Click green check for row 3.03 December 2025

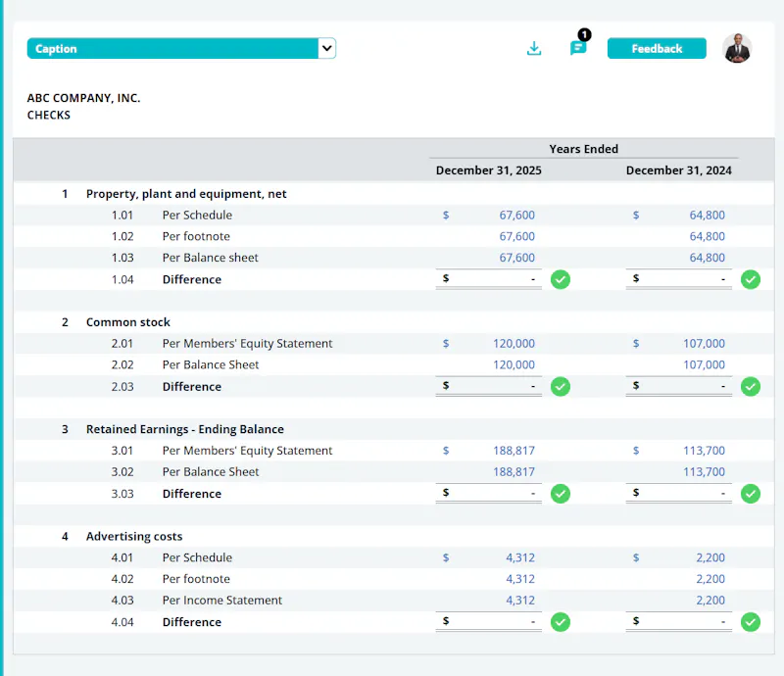coord(561,494)
